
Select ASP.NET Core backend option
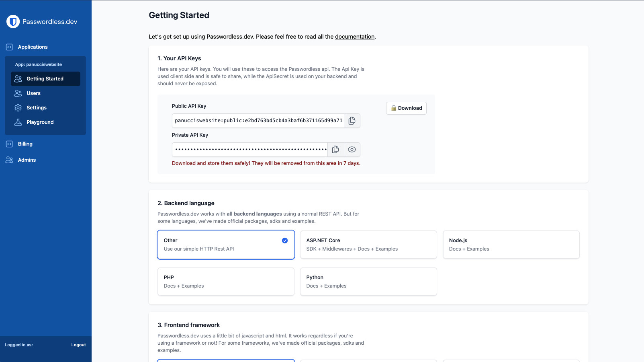click(368, 244)
